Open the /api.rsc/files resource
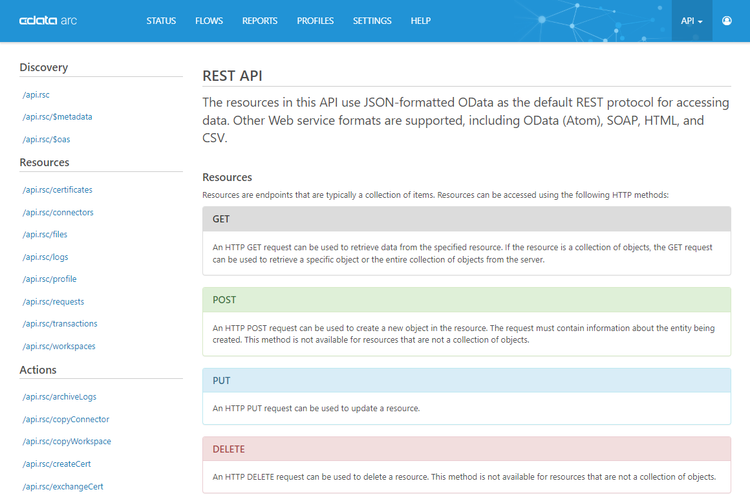The width and height of the screenshot is (750, 503). pyautogui.click(x=45, y=234)
